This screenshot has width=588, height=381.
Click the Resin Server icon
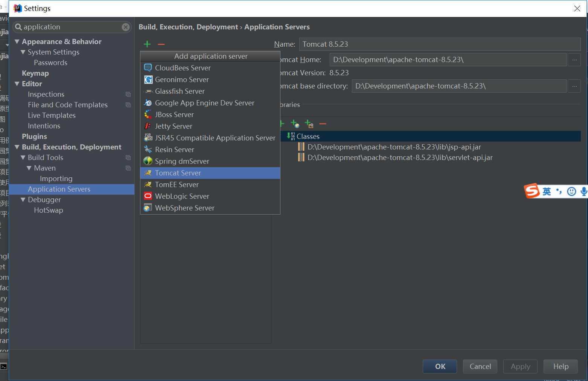click(x=148, y=149)
